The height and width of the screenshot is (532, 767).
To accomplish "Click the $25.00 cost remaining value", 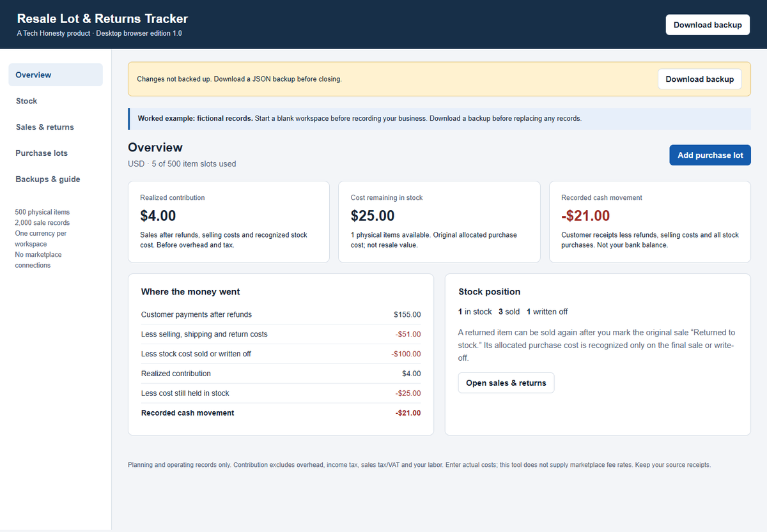I will pos(373,216).
